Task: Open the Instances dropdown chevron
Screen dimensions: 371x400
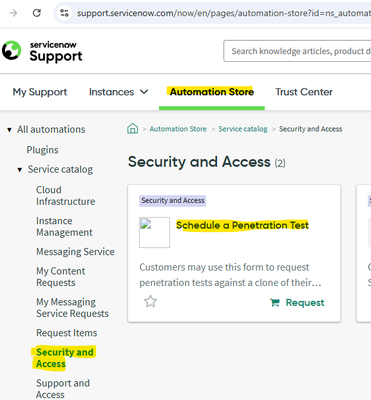Action: (144, 92)
